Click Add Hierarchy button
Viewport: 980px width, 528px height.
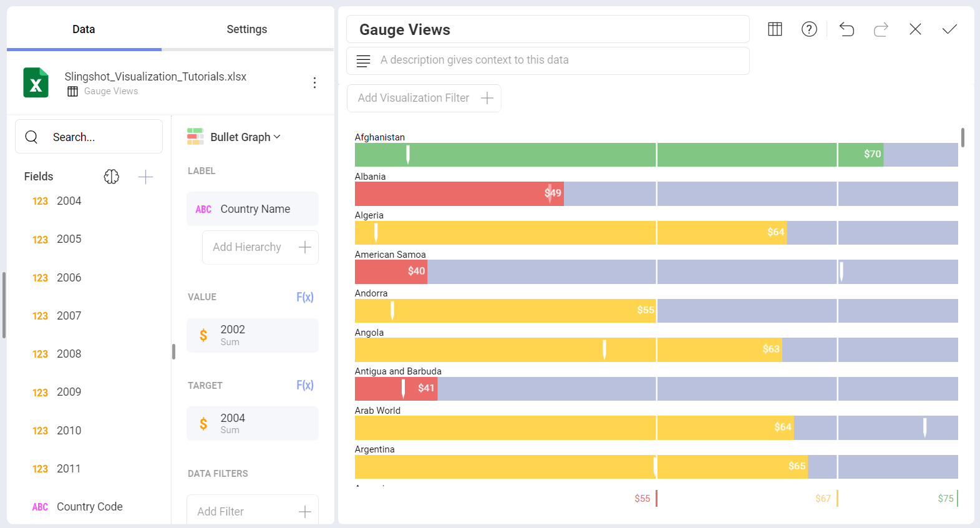click(x=260, y=247)
